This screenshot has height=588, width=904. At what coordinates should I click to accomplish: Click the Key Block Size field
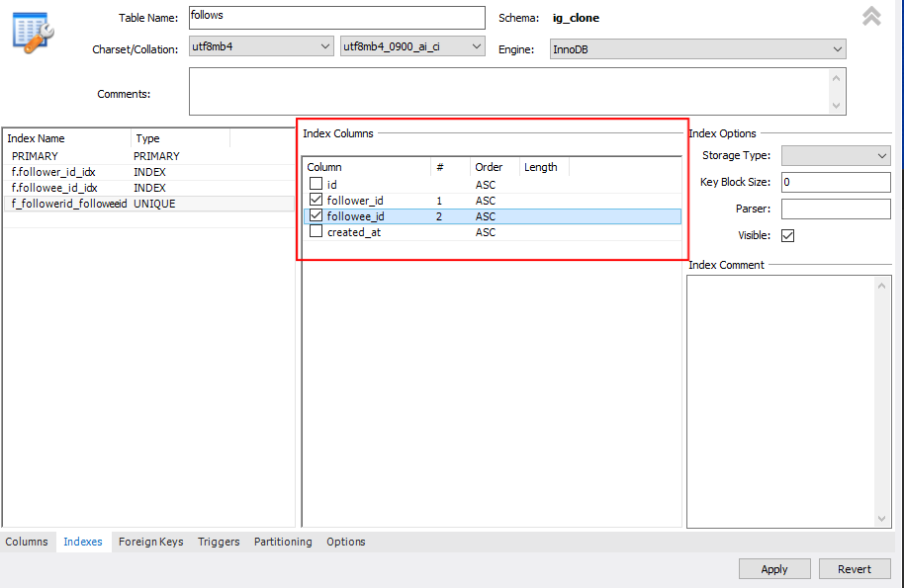click(836, 182)
